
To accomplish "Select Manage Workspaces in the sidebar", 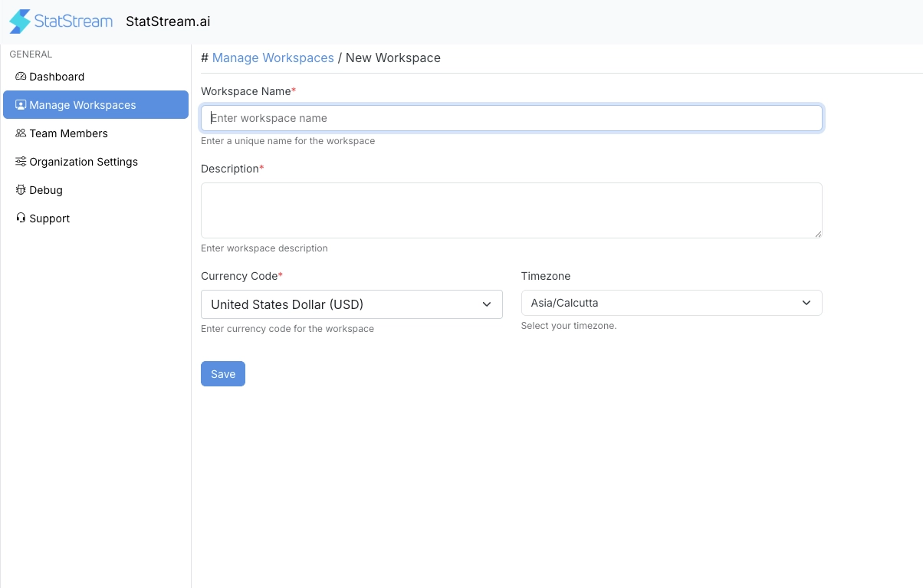I will 96,105.
